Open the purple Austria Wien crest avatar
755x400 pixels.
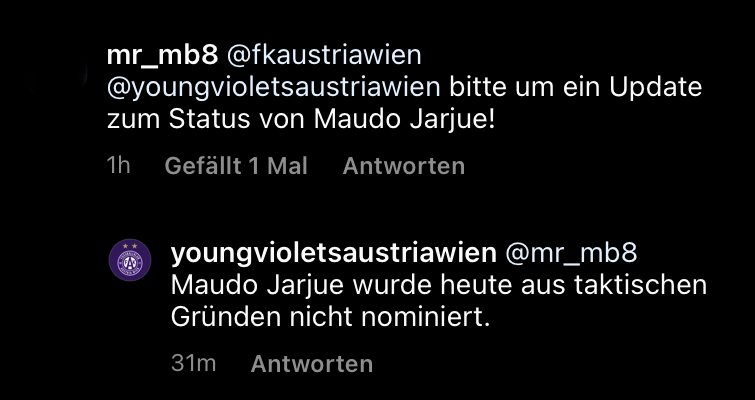click(x=130, y=260)
